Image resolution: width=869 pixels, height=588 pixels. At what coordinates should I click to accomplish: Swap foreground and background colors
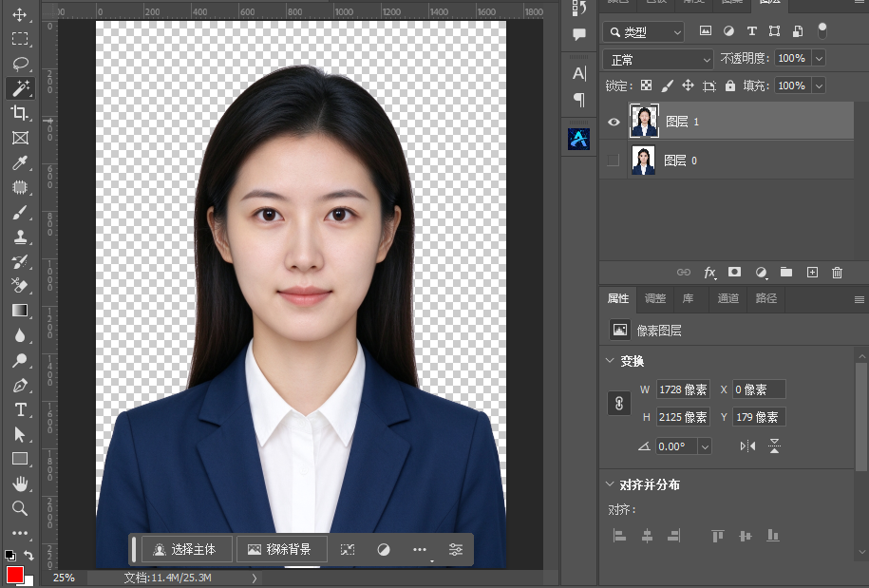28,555
